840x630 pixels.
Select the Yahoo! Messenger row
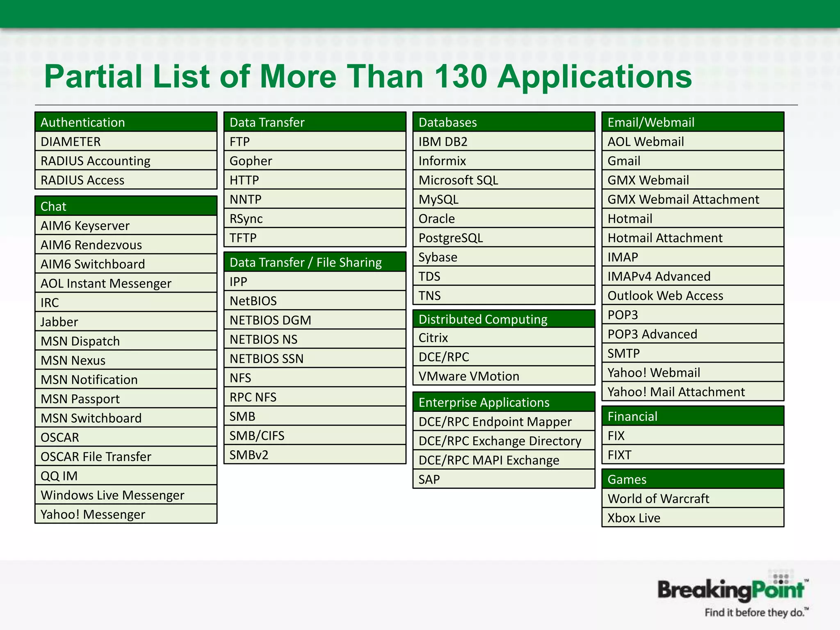point(126,514)
